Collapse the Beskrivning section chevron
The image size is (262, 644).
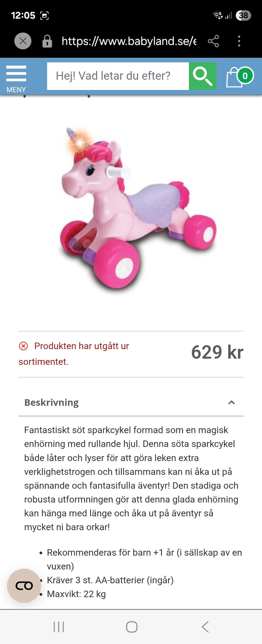coord(231,402)
